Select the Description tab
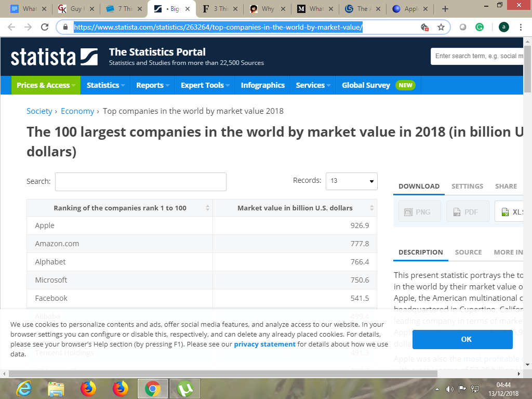Viewport: 532px width, 399px height. pos(421,252)
